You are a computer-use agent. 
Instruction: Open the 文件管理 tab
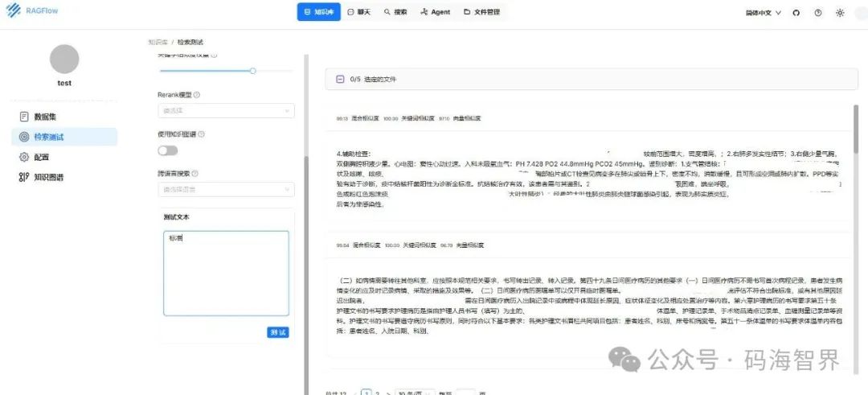tap(481, 11)
